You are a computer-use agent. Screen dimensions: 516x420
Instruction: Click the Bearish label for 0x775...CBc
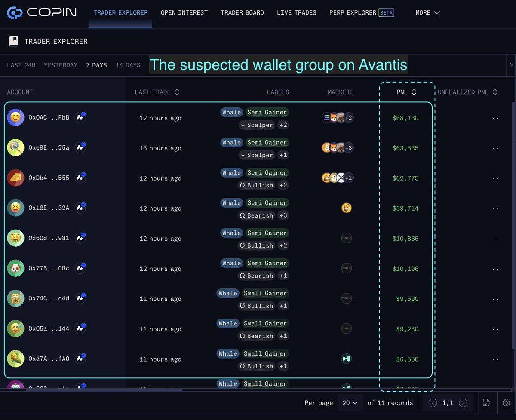tap(257, 275)
